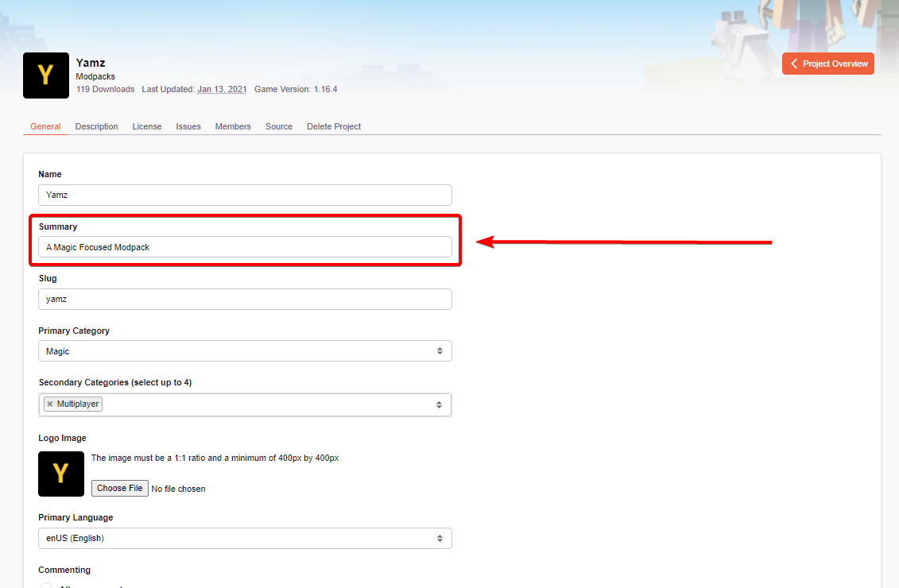The width and height of the screenshot is (899, 588).
Task: Click the back chevron on Project Overview
Action: [x=794, y=64]
